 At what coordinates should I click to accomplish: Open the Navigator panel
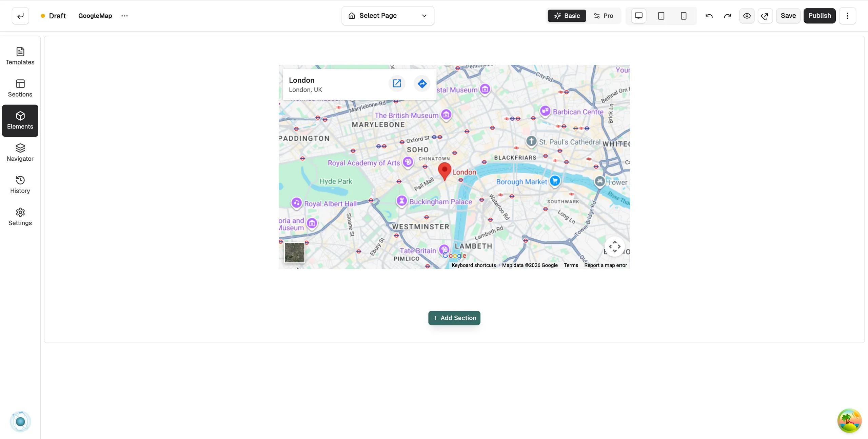[x=20, y=153]
